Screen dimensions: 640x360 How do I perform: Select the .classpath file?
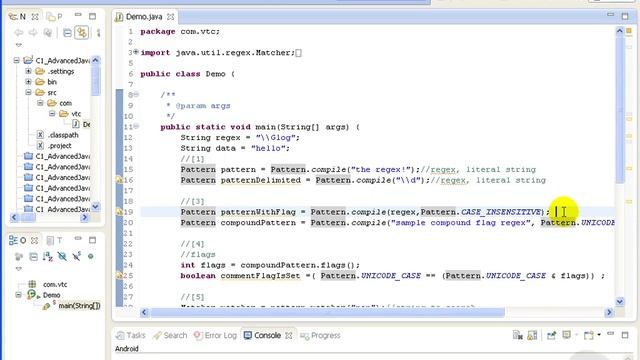click(x=58, y=135)
